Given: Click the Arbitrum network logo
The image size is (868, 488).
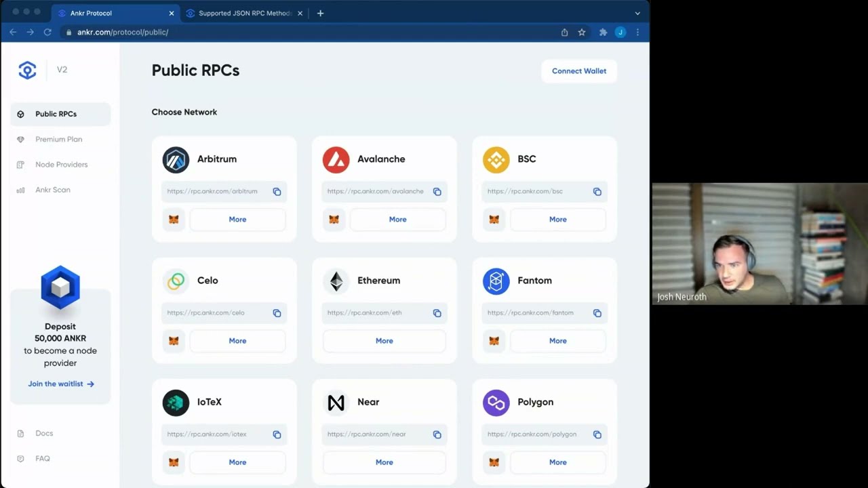Looking at the screenshot, I should coord(176,160).
